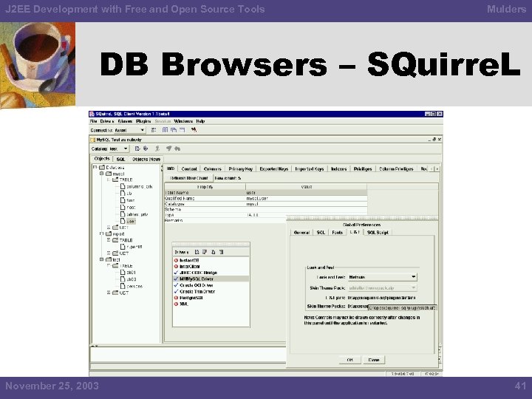Collapse the test catalog tree node
Viewport: 532px width, 399px height.
[x=101, y=259]
